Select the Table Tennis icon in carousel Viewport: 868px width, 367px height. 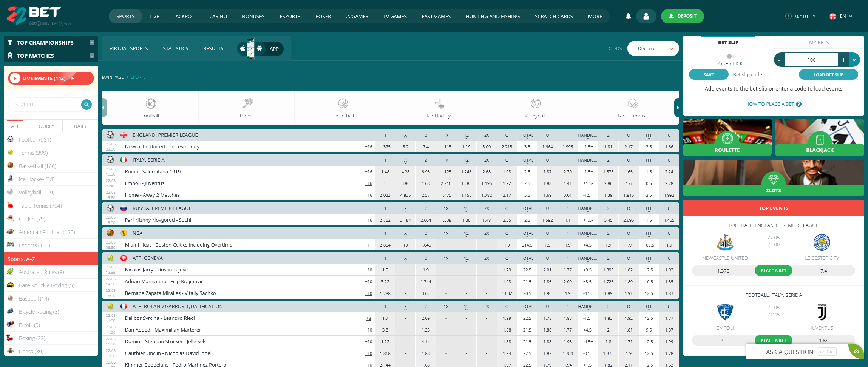pos(632,103)
